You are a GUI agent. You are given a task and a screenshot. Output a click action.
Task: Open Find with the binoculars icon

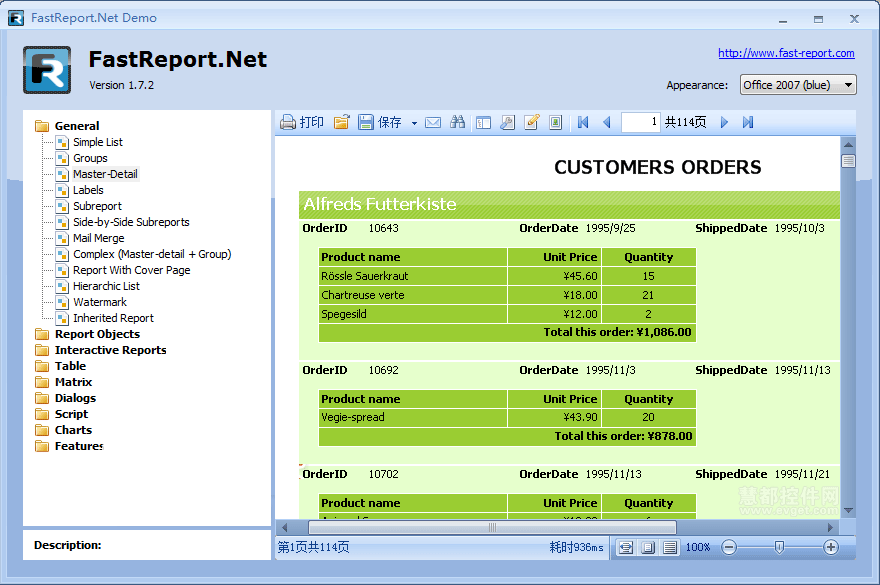point(457,122)
